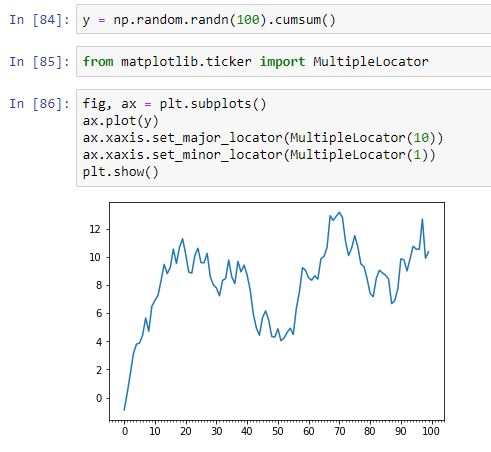Click the word import in cell 85
Image resolution: width=491 pixels, height=452 pixels.
point(282,62)
